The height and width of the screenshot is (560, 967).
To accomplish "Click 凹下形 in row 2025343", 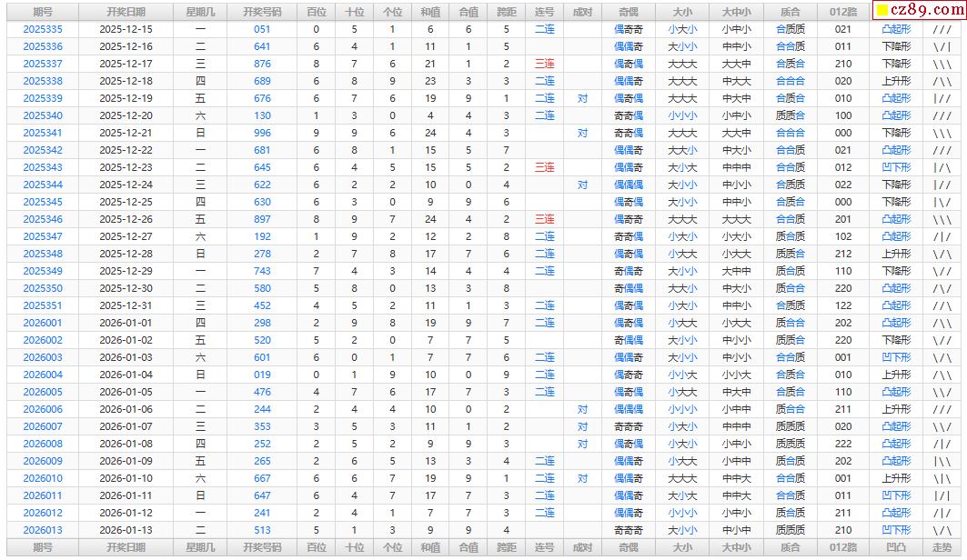I will pos(896,167).
